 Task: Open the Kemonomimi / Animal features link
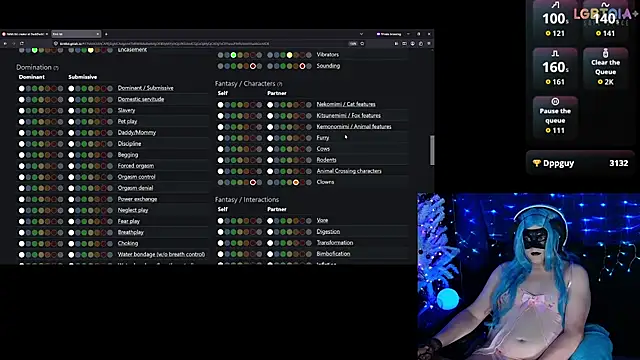click(x=354, y=127)
